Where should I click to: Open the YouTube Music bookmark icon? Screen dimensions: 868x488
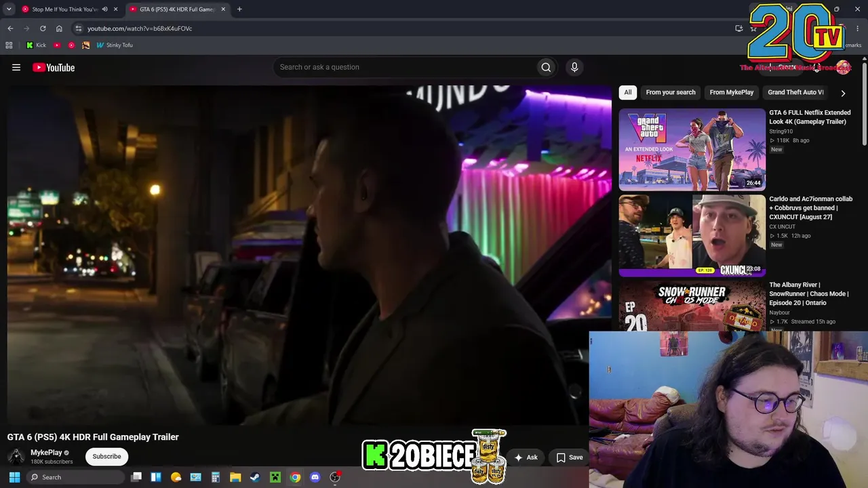(71, 45)
